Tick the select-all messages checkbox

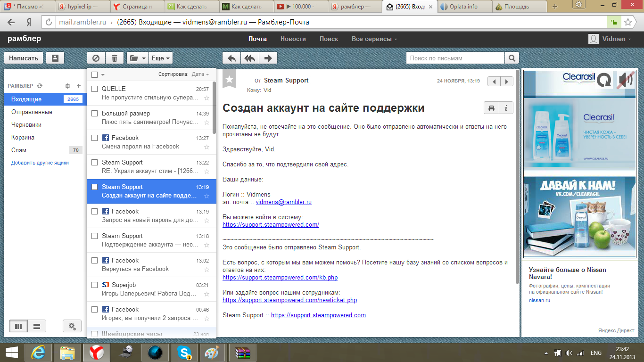(94, 74)
